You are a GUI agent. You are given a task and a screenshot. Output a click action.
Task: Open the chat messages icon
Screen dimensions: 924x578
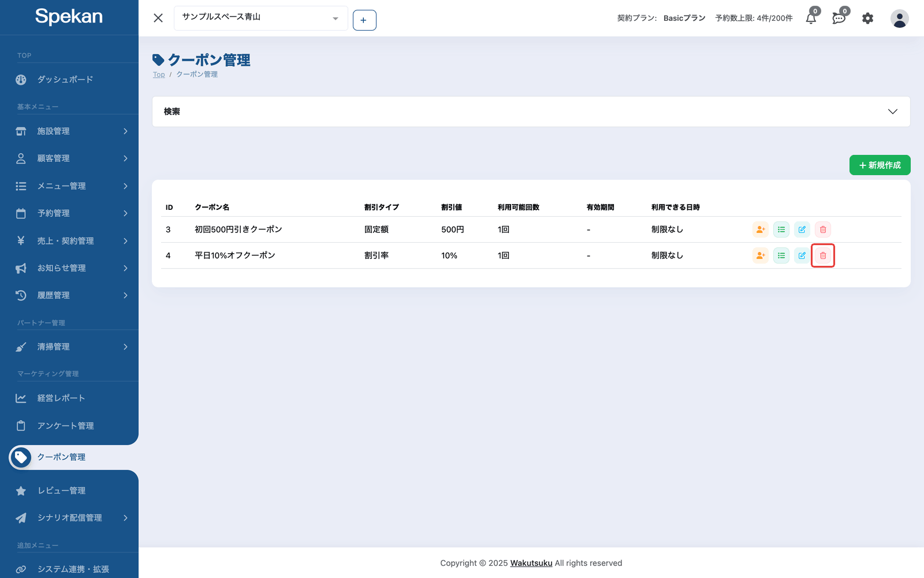839,18
